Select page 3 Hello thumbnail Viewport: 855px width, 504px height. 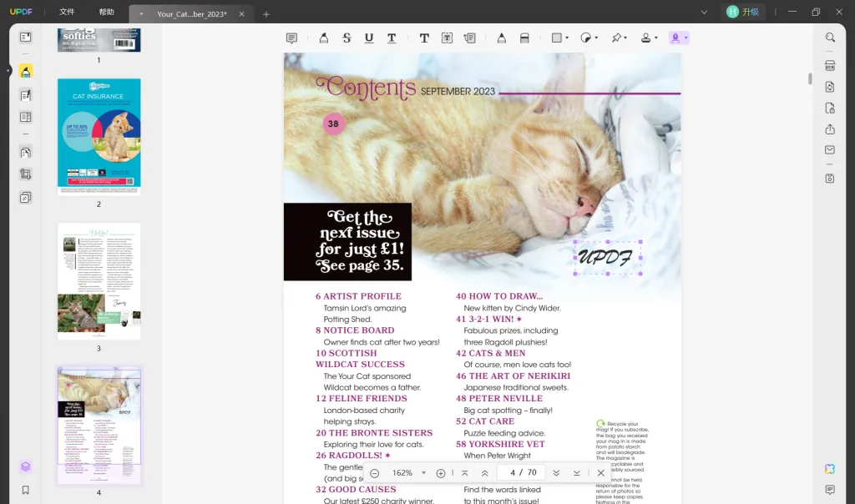point(99,281)
